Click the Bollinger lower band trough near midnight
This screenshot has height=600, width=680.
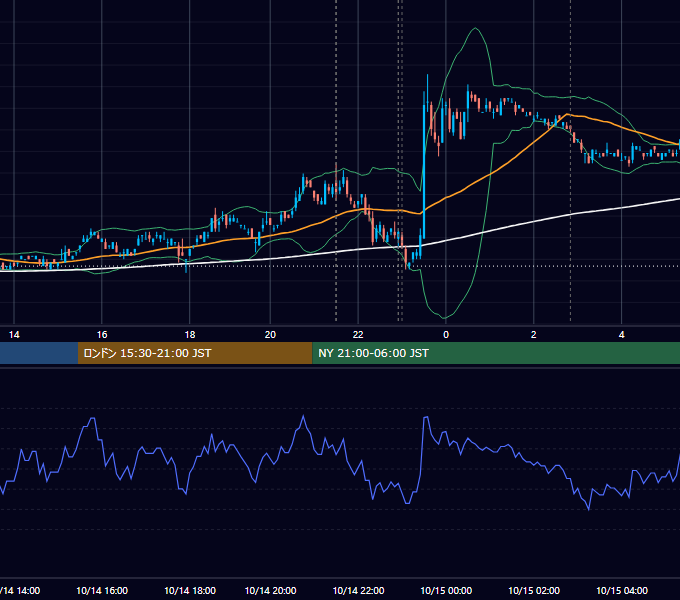[444, 317]
